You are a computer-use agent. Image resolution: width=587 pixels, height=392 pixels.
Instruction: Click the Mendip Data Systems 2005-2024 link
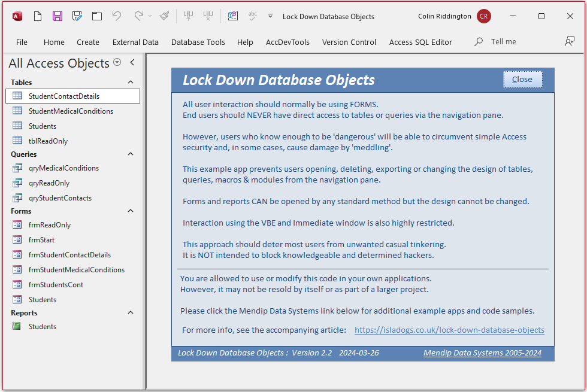click(x=482, y=353)
